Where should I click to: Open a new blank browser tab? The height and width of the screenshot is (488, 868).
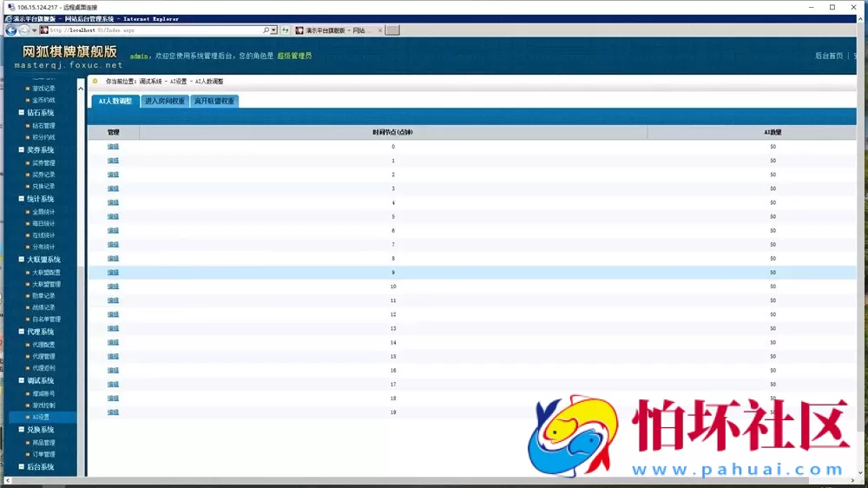[x=392, y=30]
